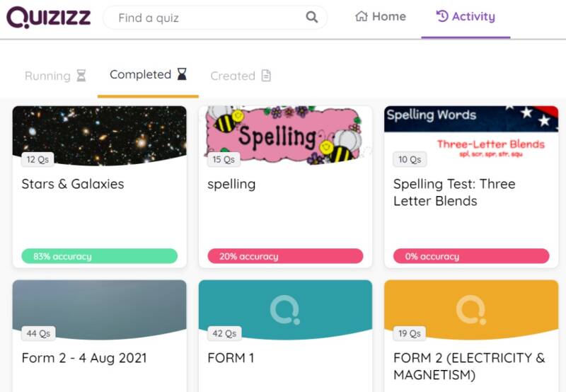Click the Quizizz logo
This screenshot has height=392, width=566.
[x=49, y=17]
